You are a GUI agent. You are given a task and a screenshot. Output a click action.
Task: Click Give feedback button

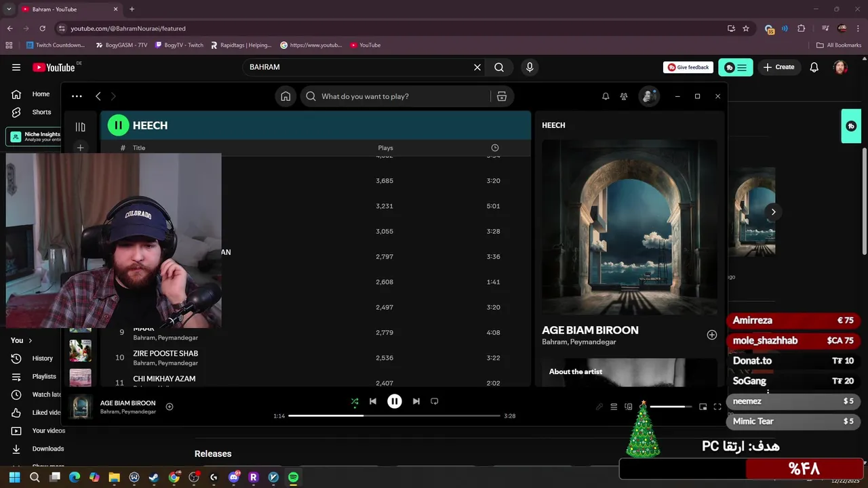(x=688, y=67)
